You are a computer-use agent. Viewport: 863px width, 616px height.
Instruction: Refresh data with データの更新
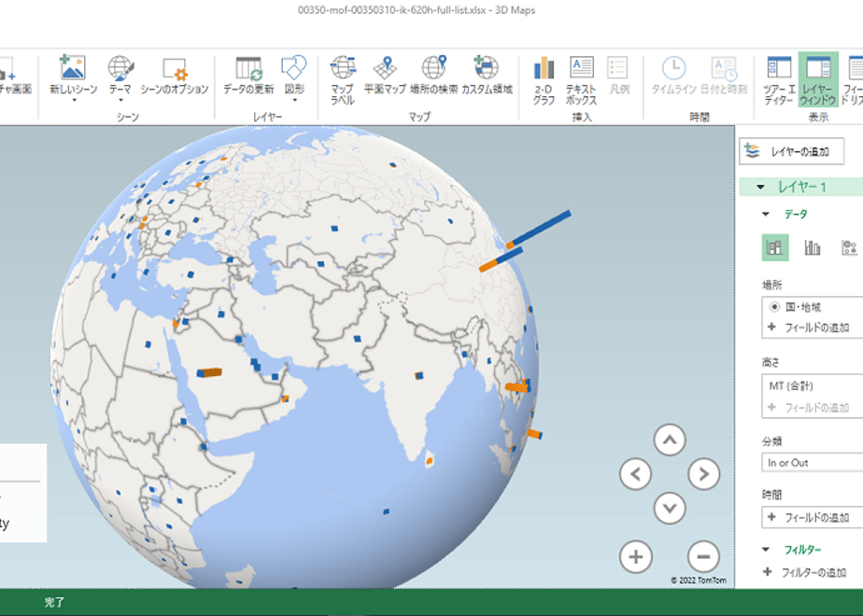pos(248,76)
